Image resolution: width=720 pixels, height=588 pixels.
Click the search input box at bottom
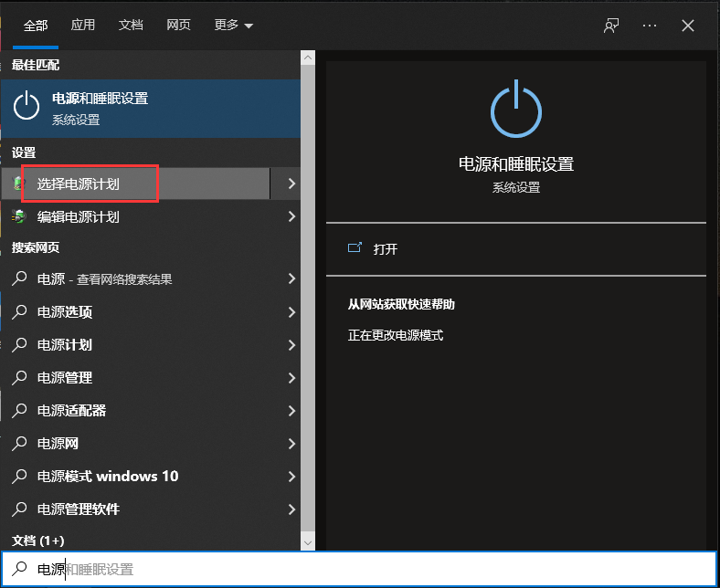[365, 569]
